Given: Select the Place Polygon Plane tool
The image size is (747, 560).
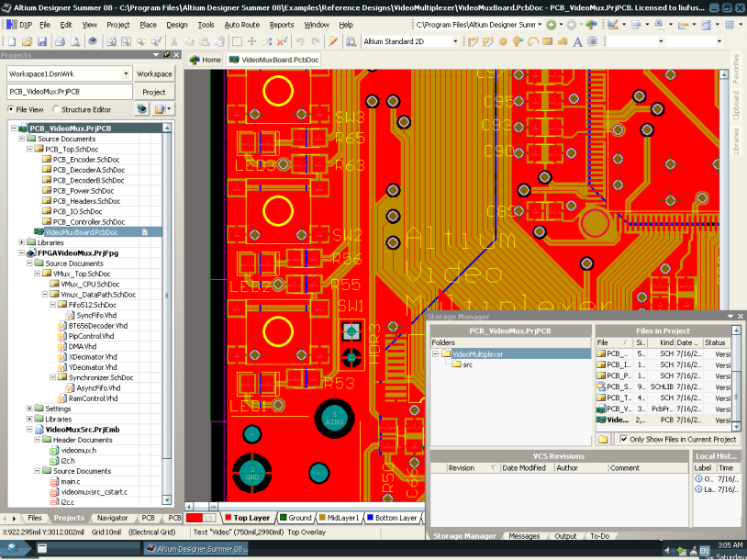Looking at the screenshot, I should 563,42.
